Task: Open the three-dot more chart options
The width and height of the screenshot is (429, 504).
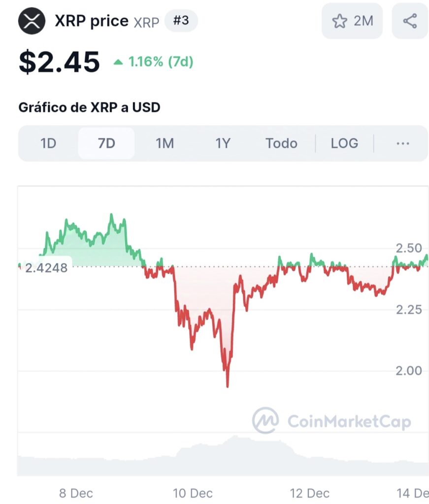Action: point(402,143)
